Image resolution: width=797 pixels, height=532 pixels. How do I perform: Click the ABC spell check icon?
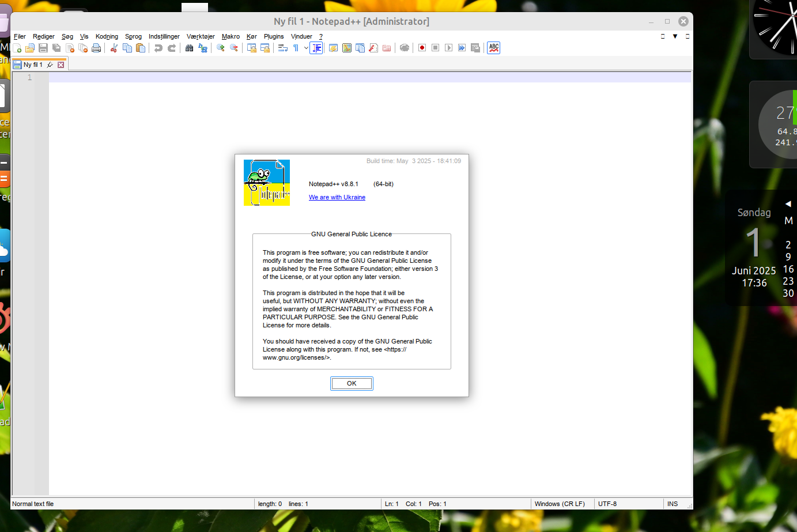coord(494,48)
